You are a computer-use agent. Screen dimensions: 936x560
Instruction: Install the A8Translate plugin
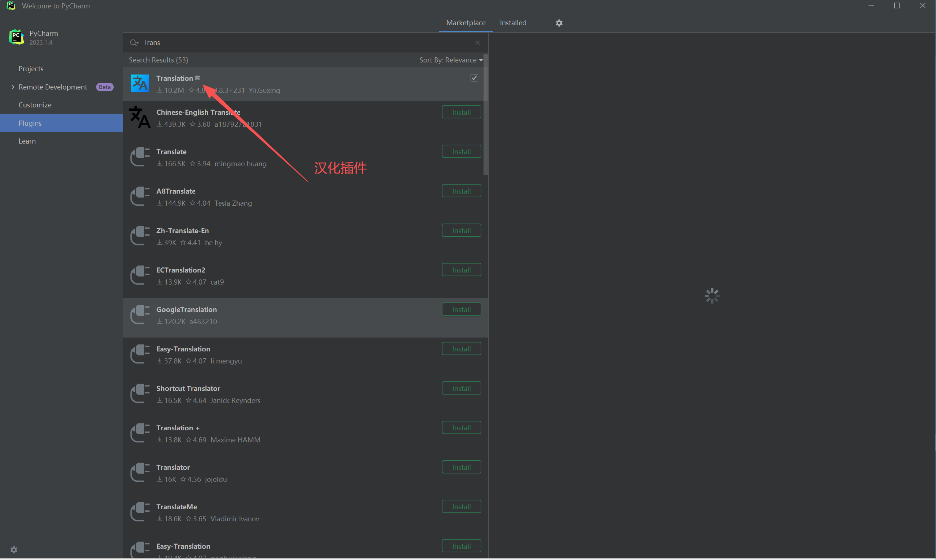point(461,191)
